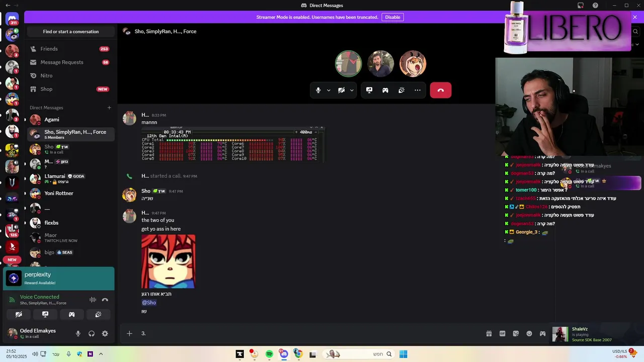Open the CPU monitor screenshot attachment
Viewport: 644px width, 362px height.
coord(233,144)
